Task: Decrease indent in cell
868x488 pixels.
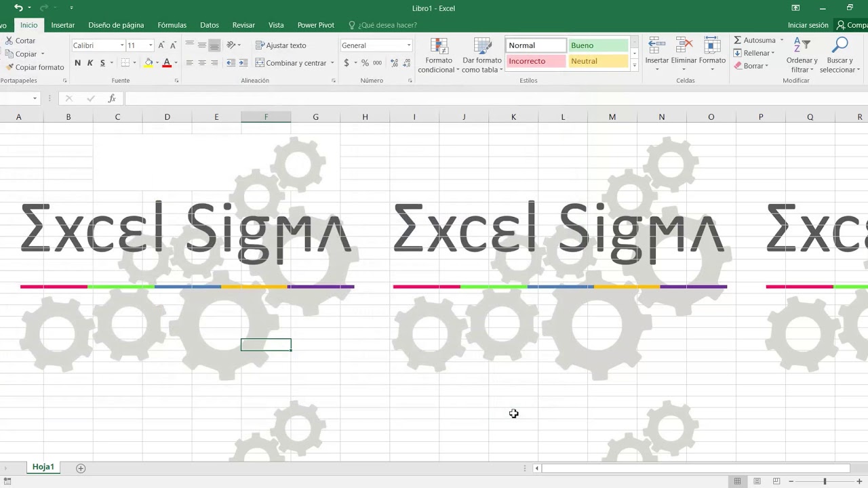Action: pos(231,63)
